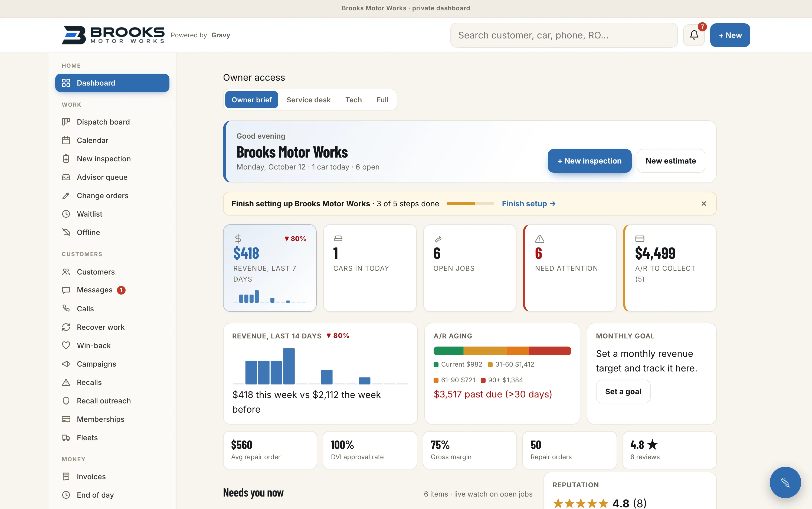The image size is (812, 509).
Task: Select the Owner brief tab
Action: tap(251, 100)
